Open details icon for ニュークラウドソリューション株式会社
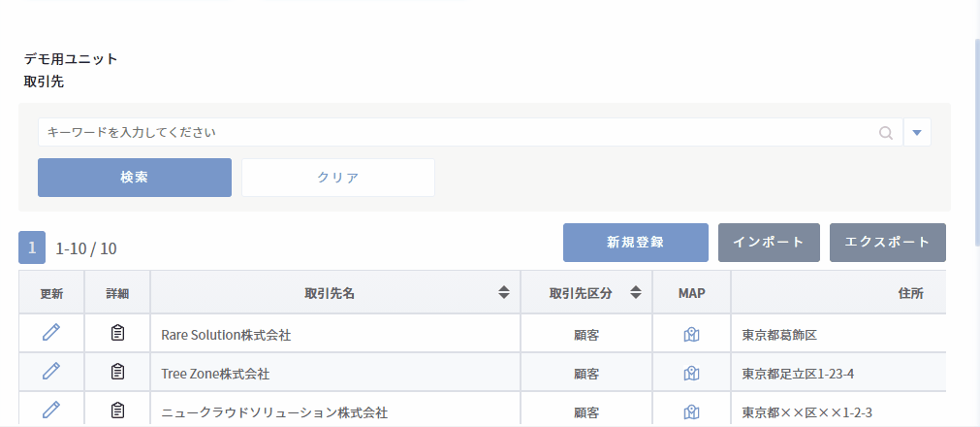The width and height of the screenshot is (980, 427). click(x=117, y=411)
